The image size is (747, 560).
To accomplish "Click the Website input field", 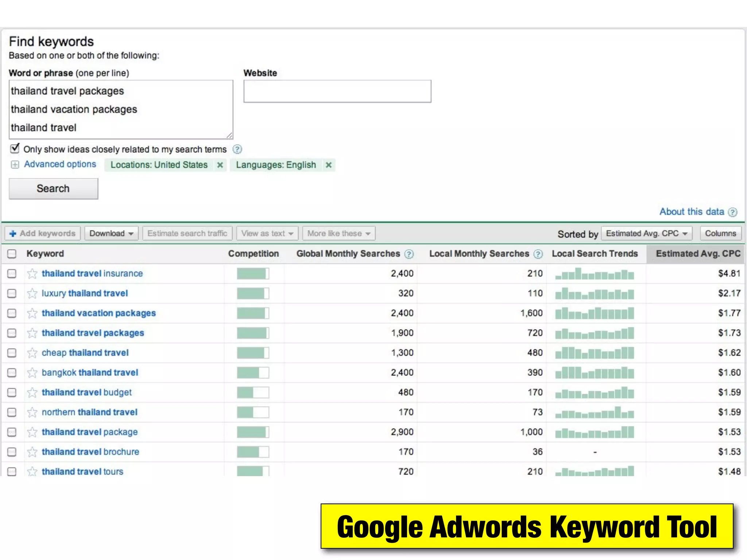I will pyautogui.click(x=337, y=91).
